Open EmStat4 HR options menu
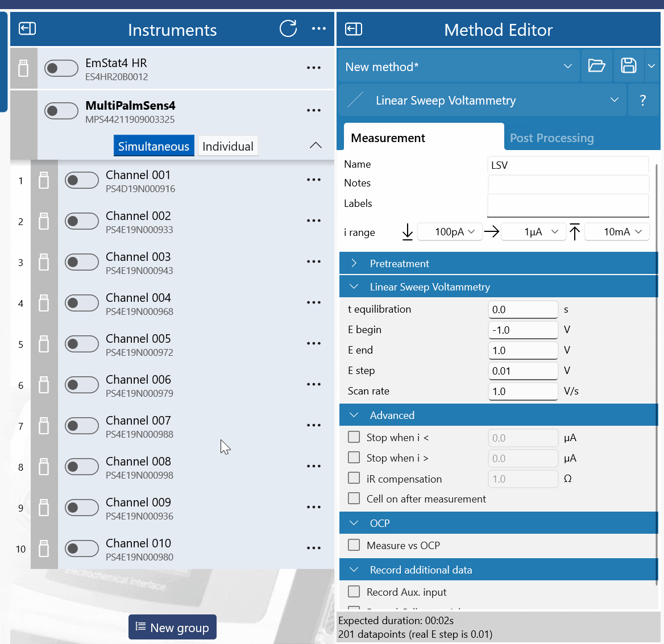Screen dimensions: 664x644 point(313,68)
